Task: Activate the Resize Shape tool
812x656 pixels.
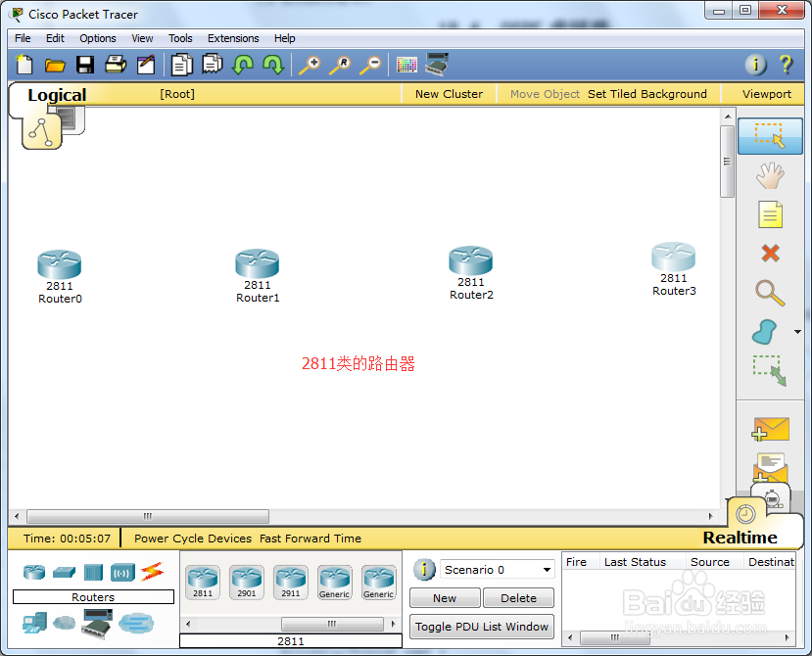Action: tap(770, 371)
